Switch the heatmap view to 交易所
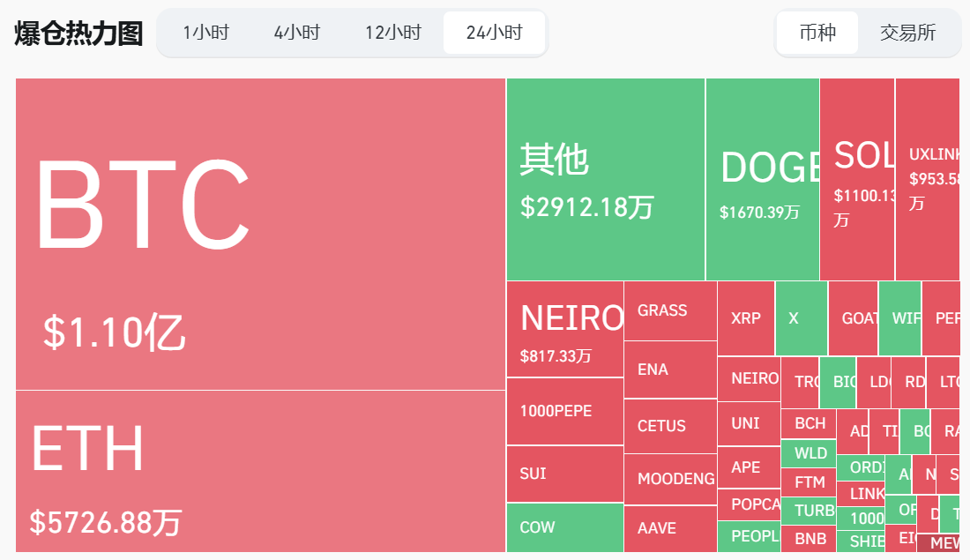Image resolution: width=970 pixels, height=560 pixels. click(x=908, y=34)
